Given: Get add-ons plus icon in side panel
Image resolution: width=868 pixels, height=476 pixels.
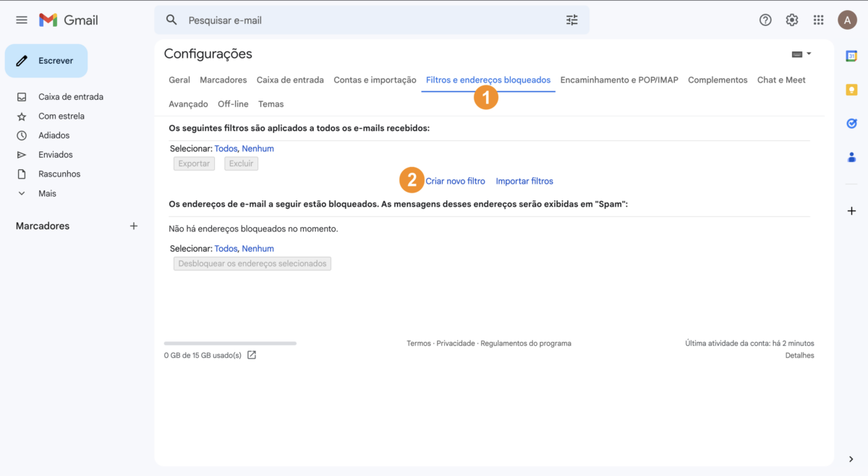Looking at the screenshot, I should pyautogui.click(x=851, y=211).
